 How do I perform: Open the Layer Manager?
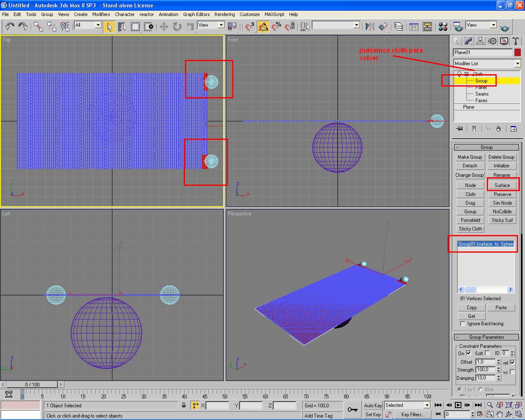click(x=399, y=27)
